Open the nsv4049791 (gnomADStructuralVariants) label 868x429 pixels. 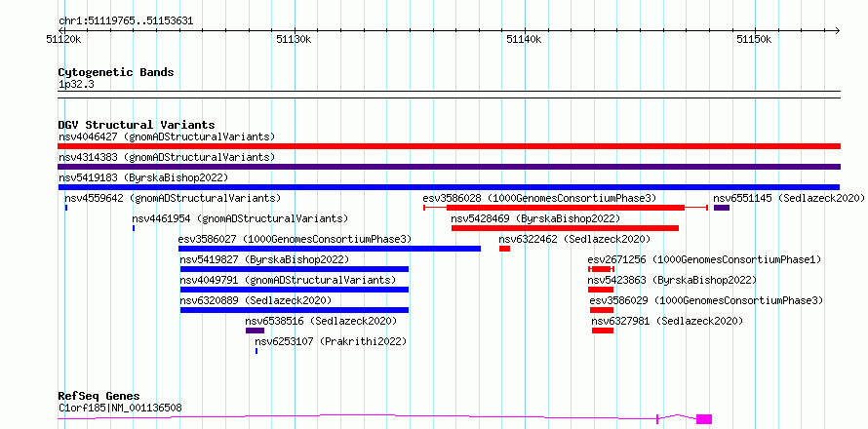pos(288,280)
